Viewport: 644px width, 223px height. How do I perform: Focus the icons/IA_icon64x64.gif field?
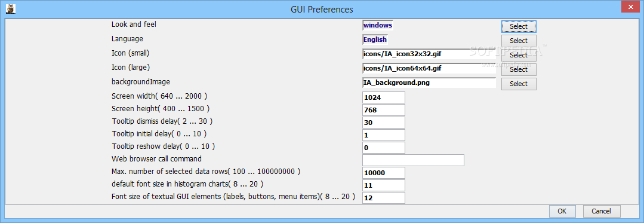click(429, 68)
